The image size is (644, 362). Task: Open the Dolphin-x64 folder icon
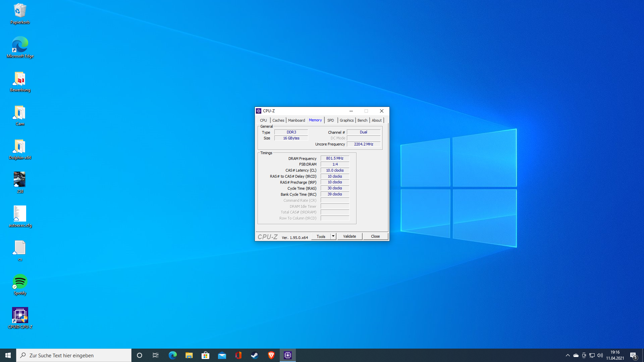tap(20, 147)
